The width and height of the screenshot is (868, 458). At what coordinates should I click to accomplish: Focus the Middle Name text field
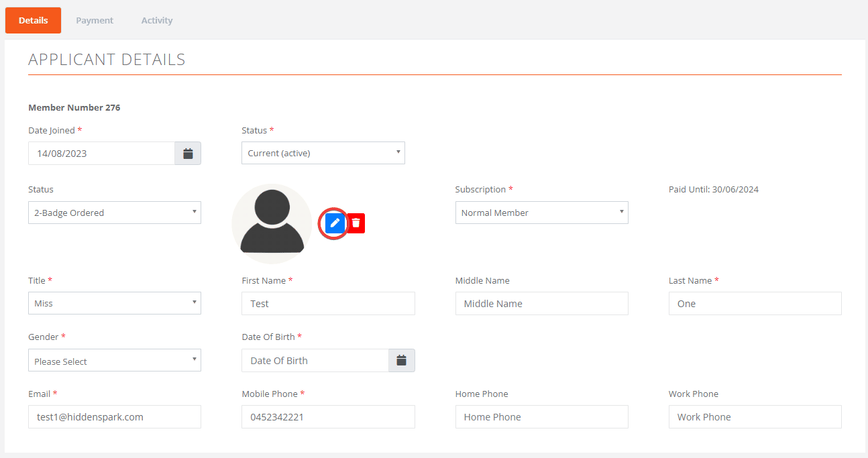[541, 304]
